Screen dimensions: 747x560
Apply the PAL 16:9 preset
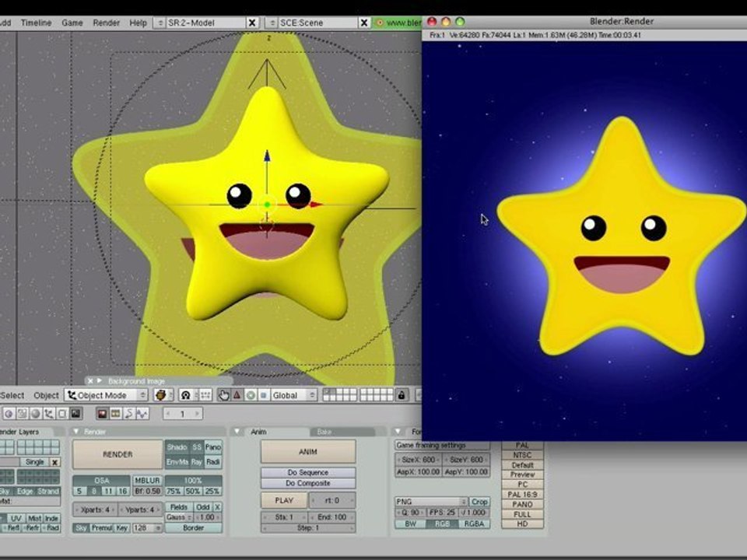(522, 495)
